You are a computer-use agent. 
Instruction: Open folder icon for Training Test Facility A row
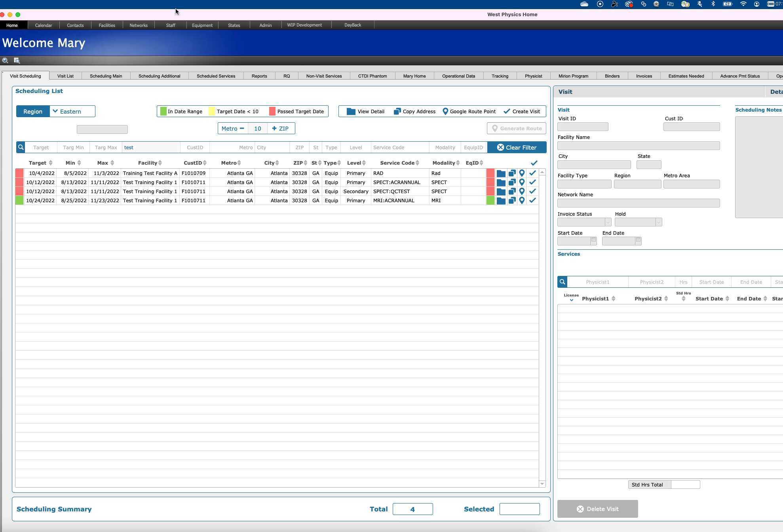point(501,173)
